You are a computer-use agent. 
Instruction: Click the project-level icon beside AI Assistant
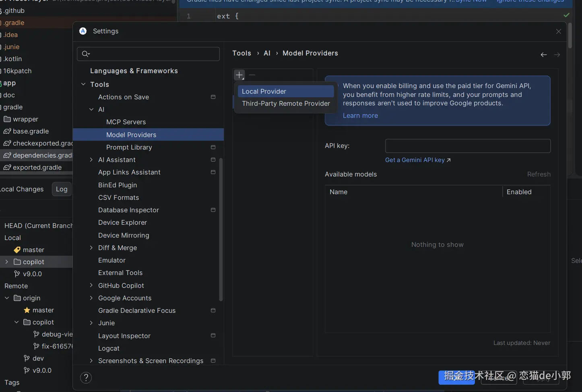click(213, 160)
